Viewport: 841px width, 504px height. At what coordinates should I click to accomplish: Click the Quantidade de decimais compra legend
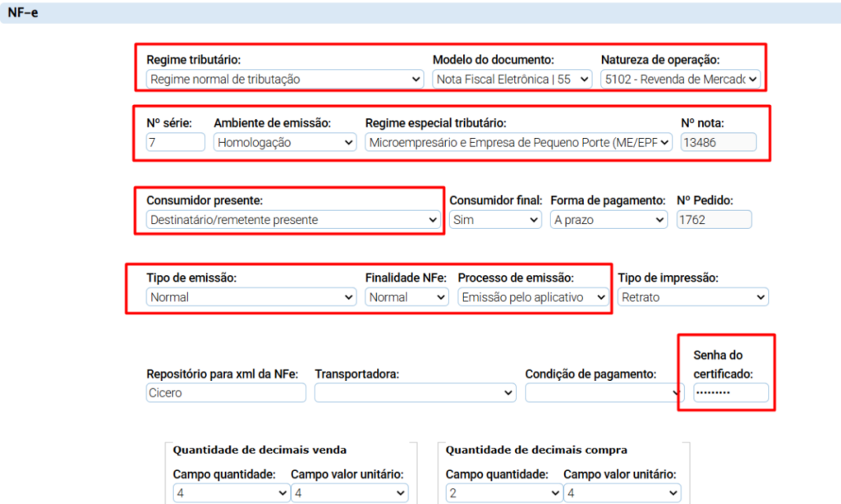click(536, 450)
